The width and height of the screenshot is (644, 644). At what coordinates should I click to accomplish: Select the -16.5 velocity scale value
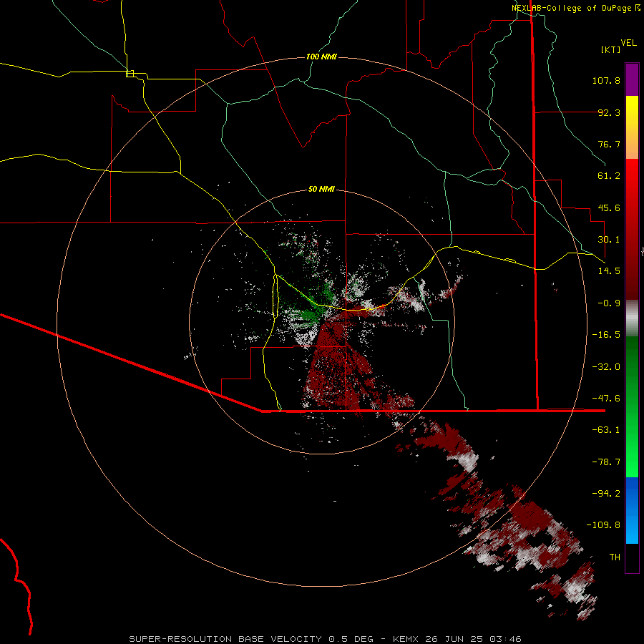click(606, 335)
